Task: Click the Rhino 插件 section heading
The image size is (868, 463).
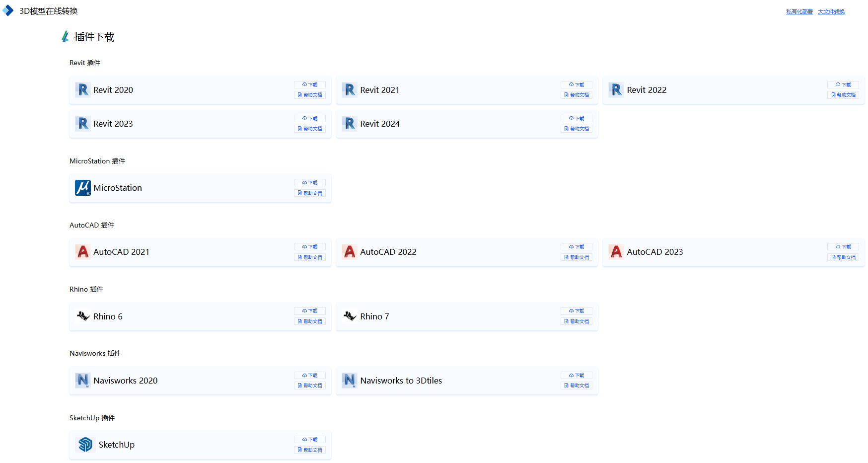Action: pyautogui.click(x=86, y=289)
